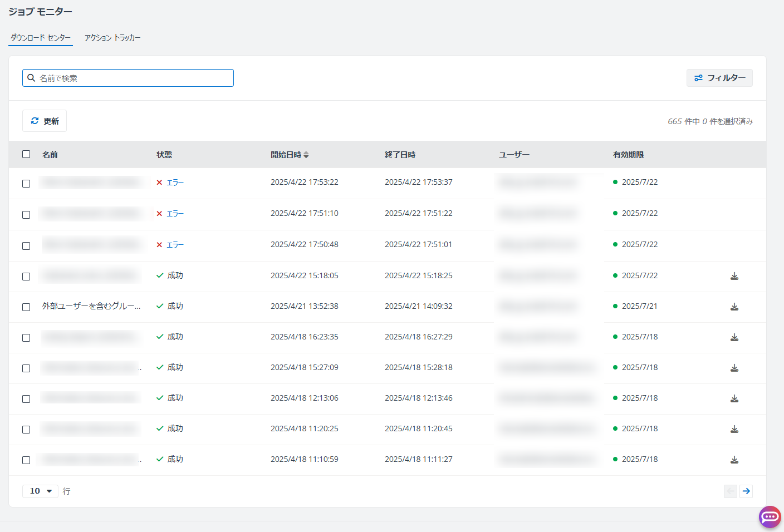Check the row started 2025/4/18 12:13:06
This screenshot has height=532, width=784.
click(x=26, y=399)
